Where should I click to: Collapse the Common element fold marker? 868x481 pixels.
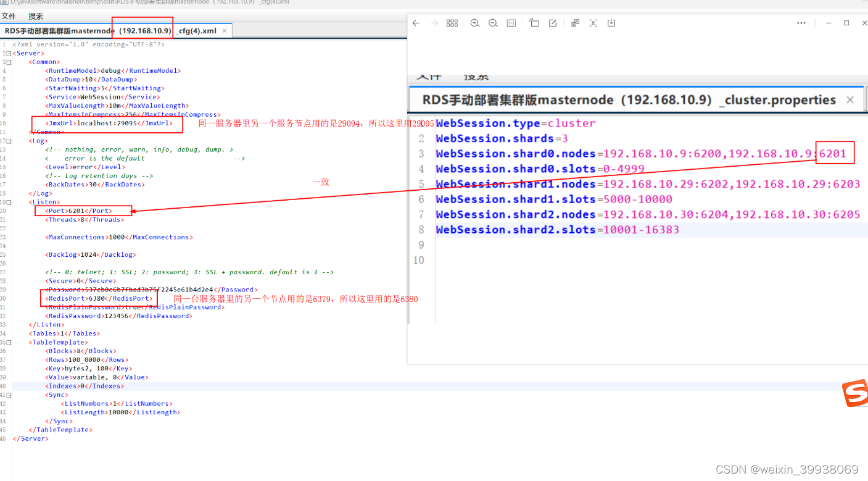[x=9, y=62]
